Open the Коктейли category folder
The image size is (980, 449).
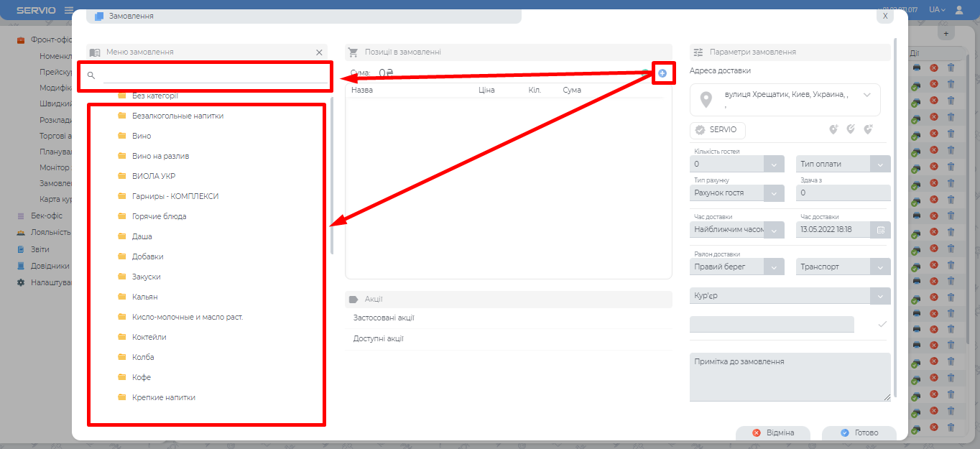pos(149,337)
